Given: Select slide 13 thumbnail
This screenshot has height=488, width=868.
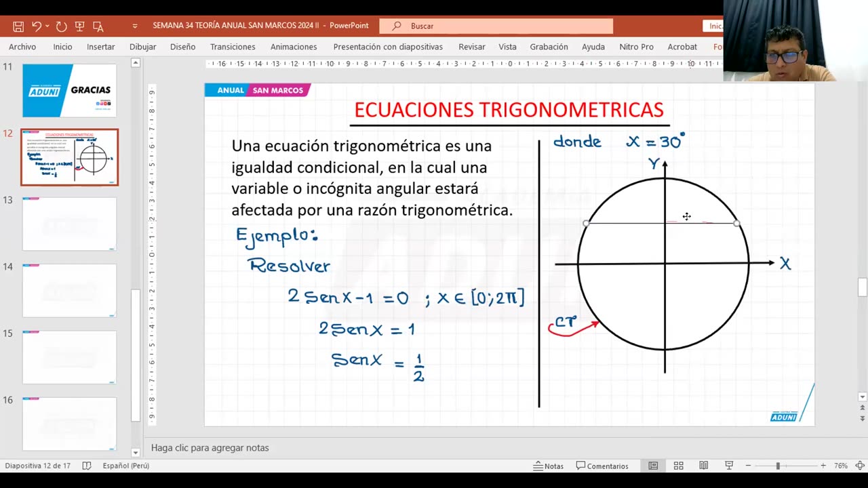Looking at the screenshot, I should tap(69, 224).
